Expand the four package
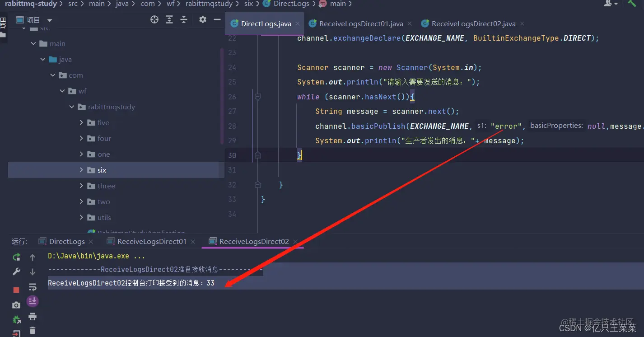Viewport: 644px width, 337px height. [x=82, y=139]
